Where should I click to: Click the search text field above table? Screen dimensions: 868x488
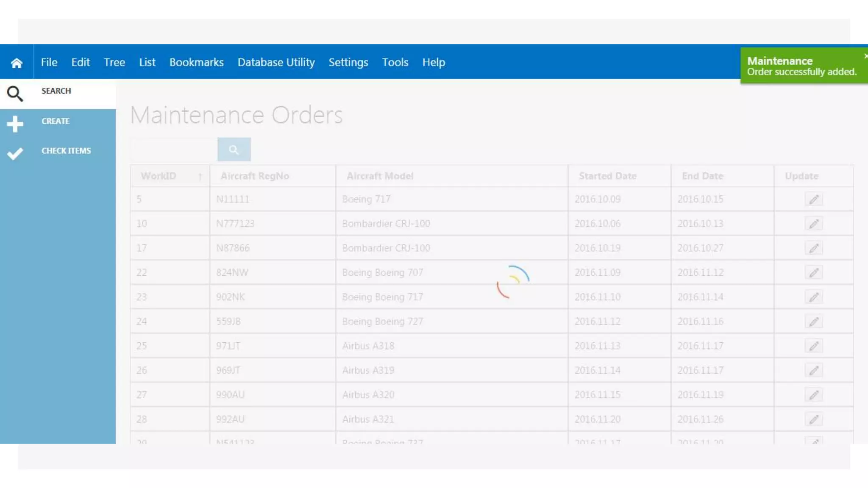[x=174, y=150]
